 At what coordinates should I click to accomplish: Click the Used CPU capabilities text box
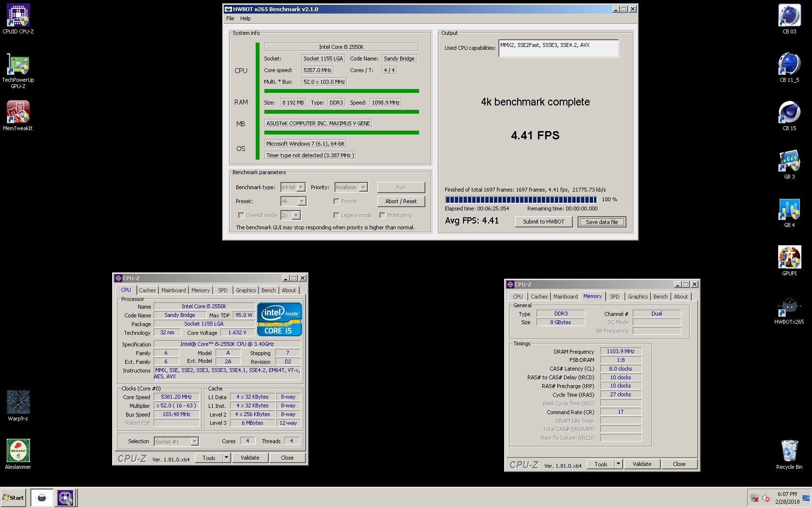click(558, 48)
